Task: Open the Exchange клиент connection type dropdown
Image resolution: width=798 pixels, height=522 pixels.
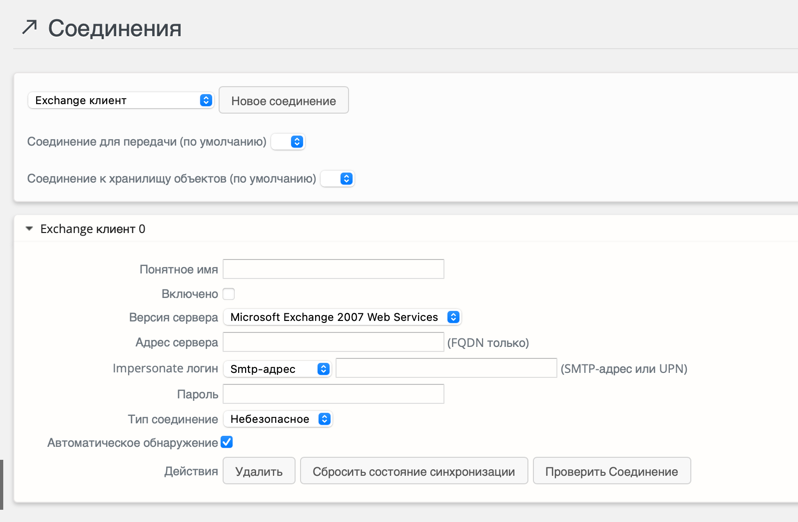Action: click(120, 100)
